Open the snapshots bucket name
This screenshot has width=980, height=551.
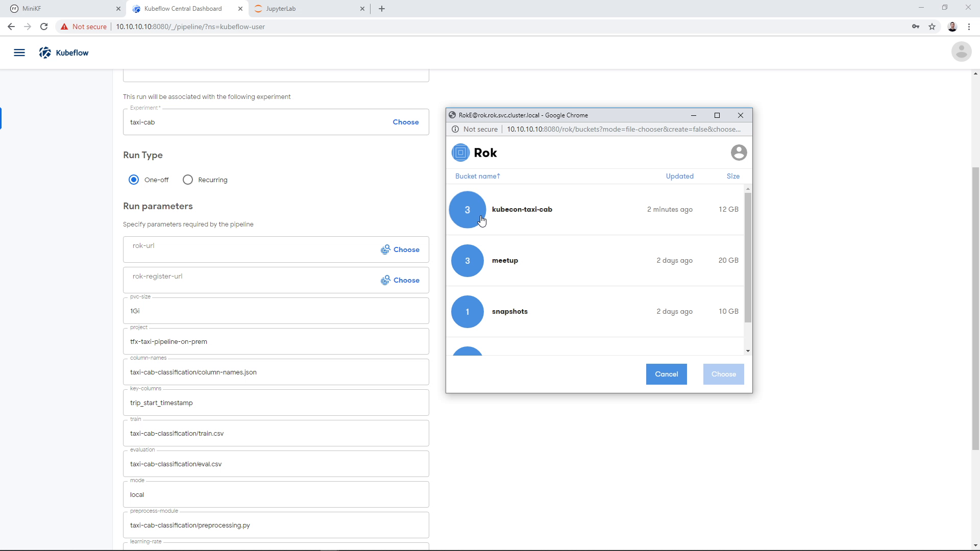pos(509,312)
